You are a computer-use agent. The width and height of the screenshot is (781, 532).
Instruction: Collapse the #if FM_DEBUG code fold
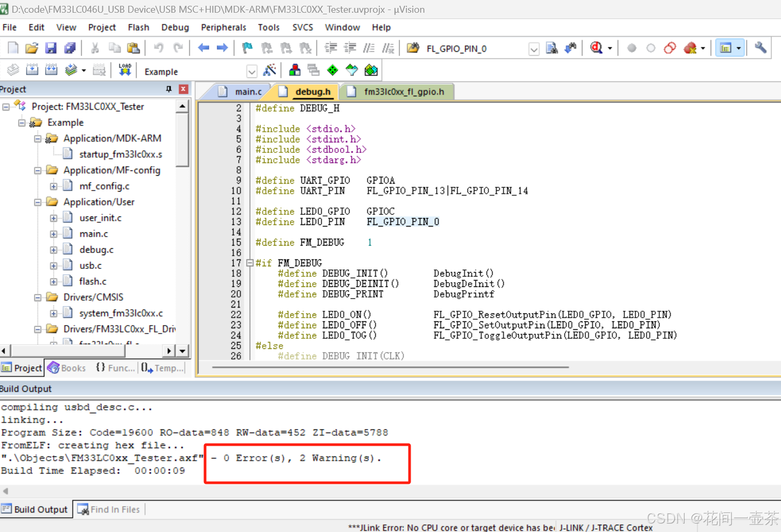(x=250, y=263)
